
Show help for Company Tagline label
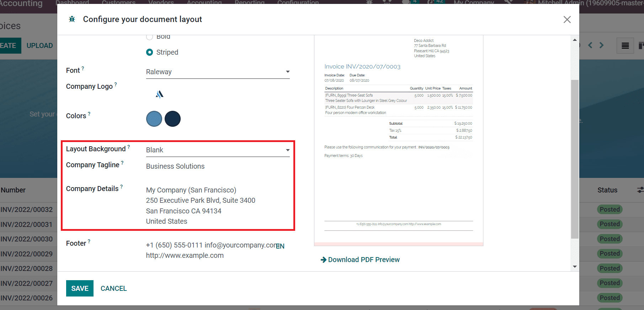122,163
